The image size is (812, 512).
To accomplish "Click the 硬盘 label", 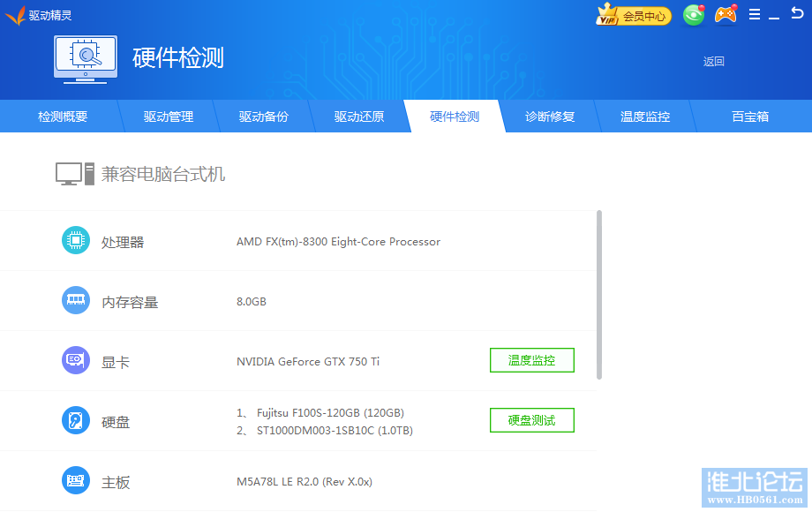I will pyautogui.click(x=116, y=422).
